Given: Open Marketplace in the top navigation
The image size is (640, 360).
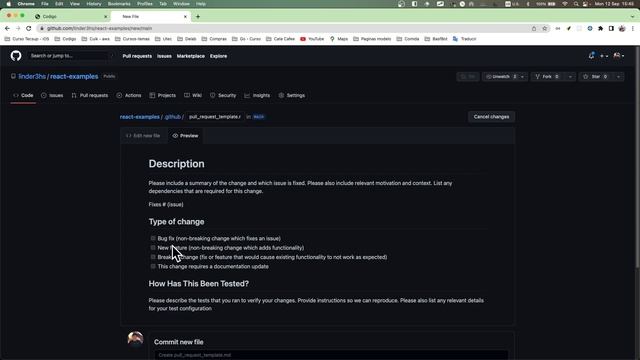Looking at the screenshot, I should pos(191,56).
